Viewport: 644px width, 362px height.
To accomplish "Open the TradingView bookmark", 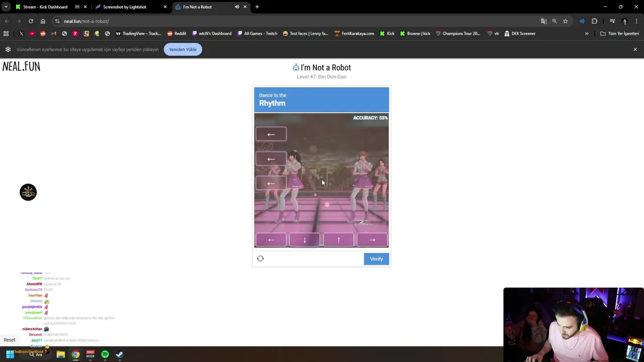I will (x=138, y=34).
